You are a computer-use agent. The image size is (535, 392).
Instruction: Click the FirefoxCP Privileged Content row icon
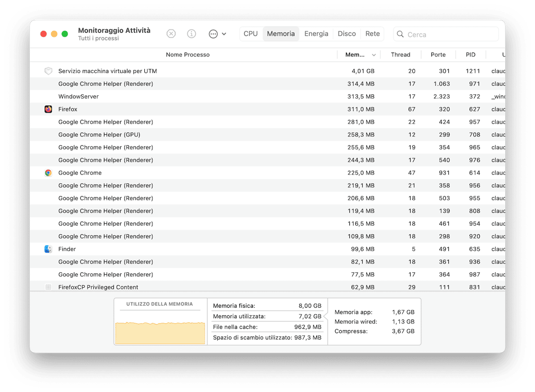[x=48, y=287]
